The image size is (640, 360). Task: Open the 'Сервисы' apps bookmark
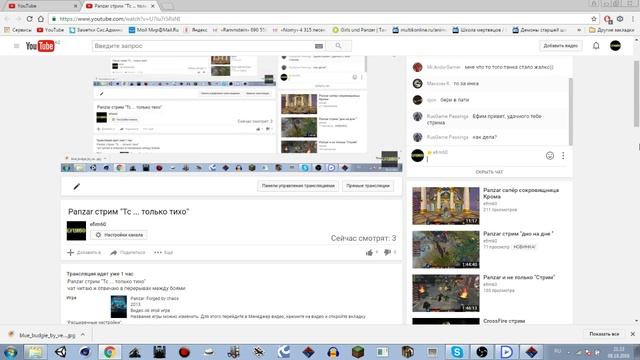pos(18,30)
